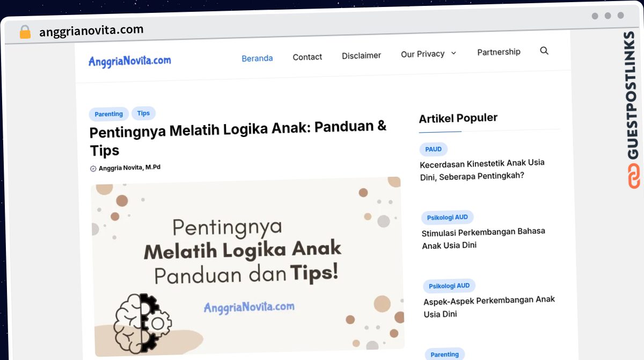This screenshot has height=360, width=644.
Task: Open the article featured image thumbnail
Action: [247, 265]
